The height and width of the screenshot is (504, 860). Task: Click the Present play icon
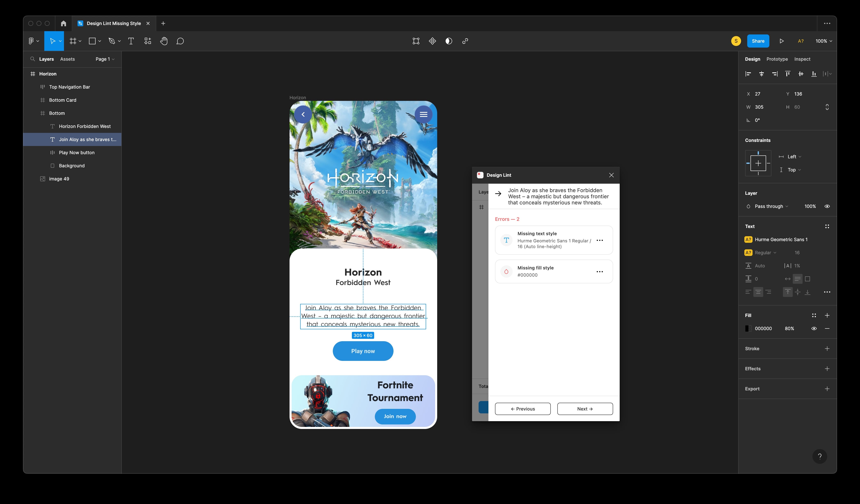click(x=781, y=41)
